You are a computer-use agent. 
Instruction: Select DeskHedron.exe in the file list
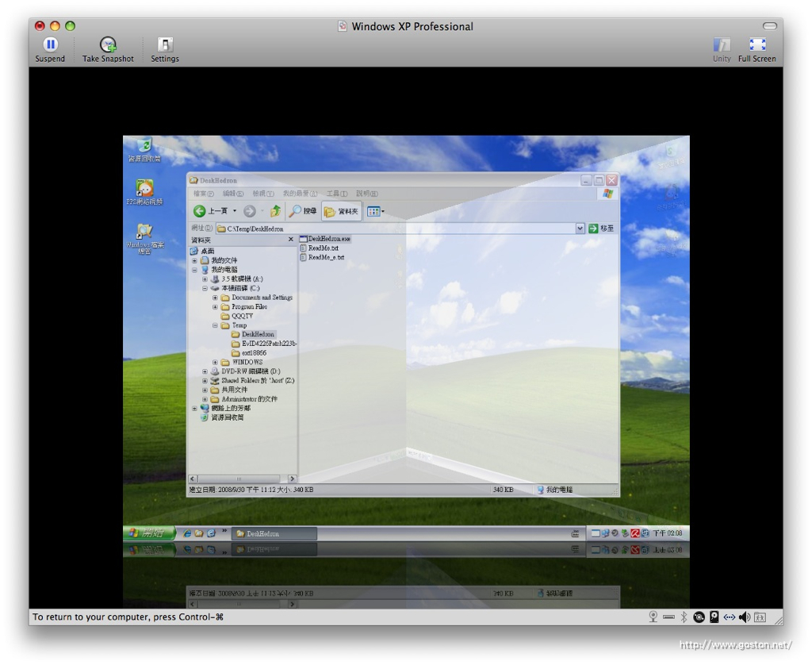pos(325,239)
